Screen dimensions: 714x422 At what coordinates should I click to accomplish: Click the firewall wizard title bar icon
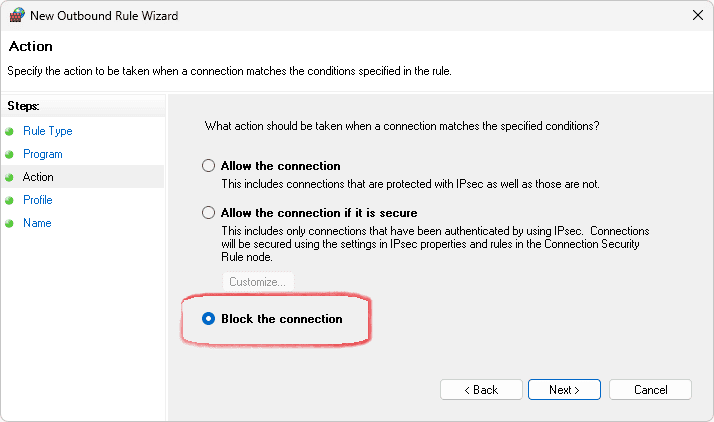click(17, 15)
